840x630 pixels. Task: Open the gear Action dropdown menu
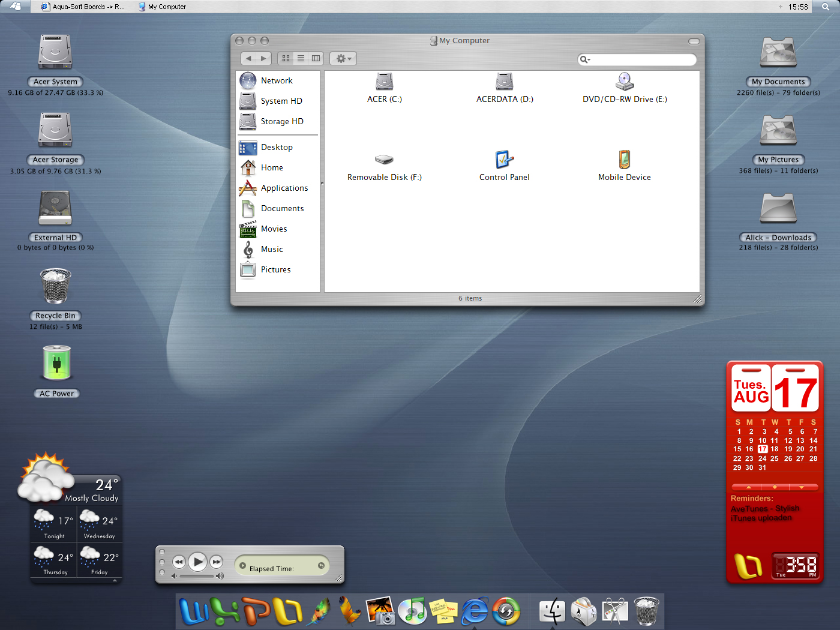tap(343, 58)
